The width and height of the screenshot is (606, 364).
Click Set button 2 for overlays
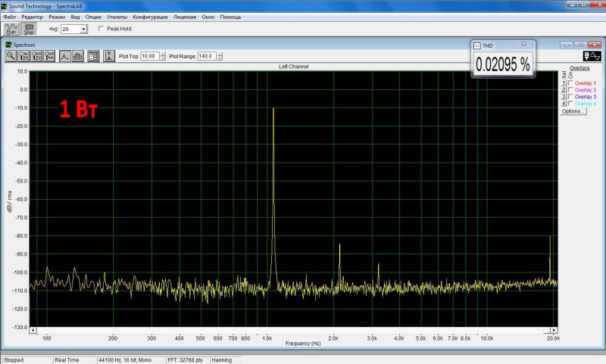point(564,90)
